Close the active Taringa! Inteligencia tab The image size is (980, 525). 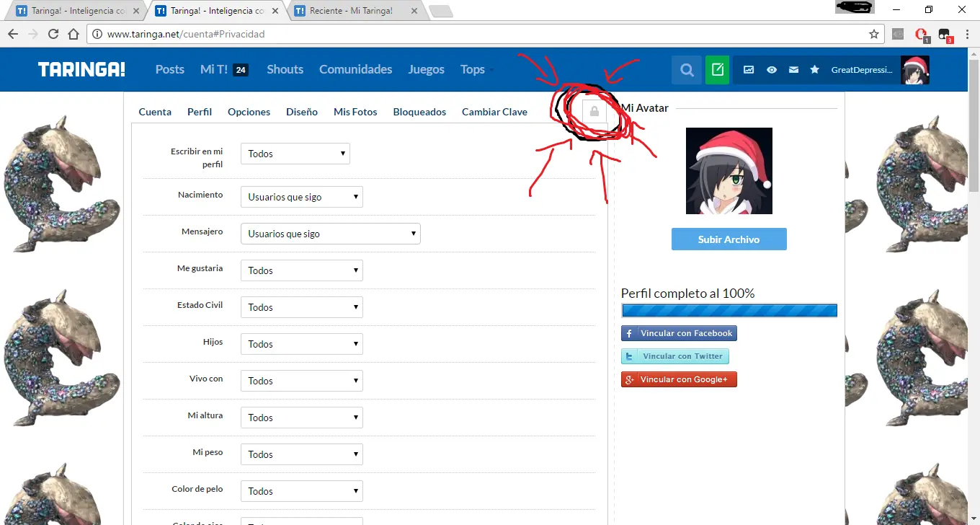point(275,11)
